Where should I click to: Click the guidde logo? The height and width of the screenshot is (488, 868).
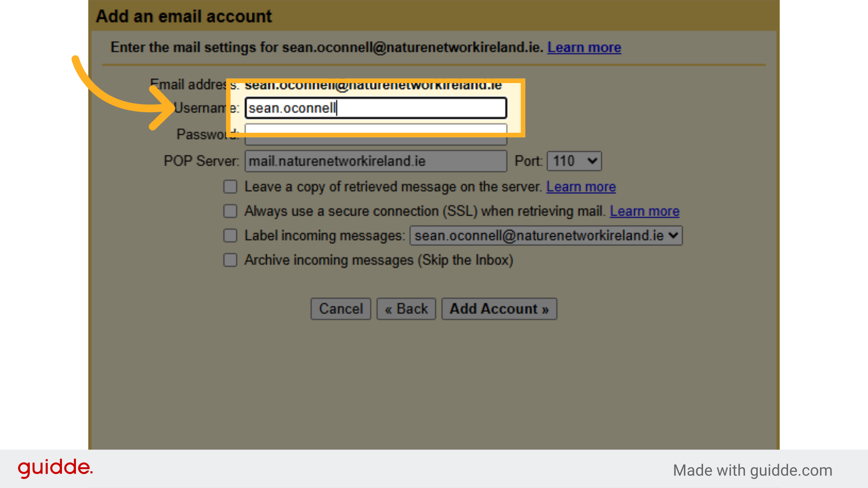tap(55, 468)
